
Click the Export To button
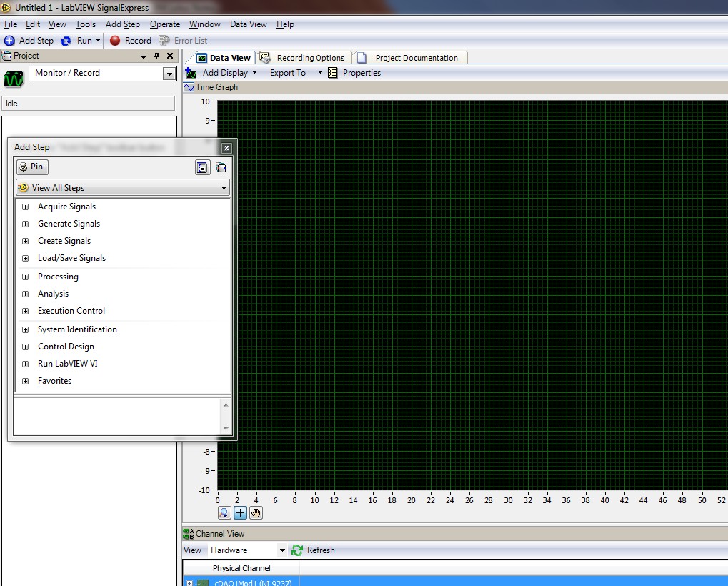point(288,73)
